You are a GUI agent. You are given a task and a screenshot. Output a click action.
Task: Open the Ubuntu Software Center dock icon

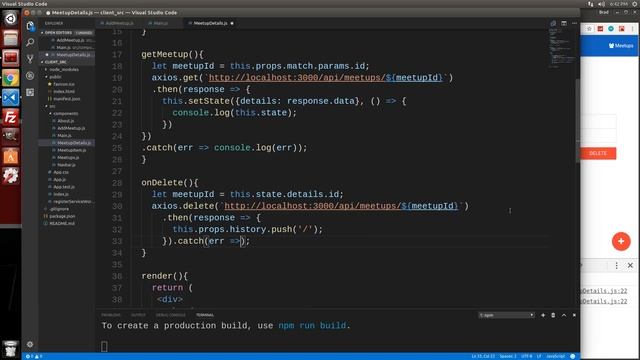11,157
